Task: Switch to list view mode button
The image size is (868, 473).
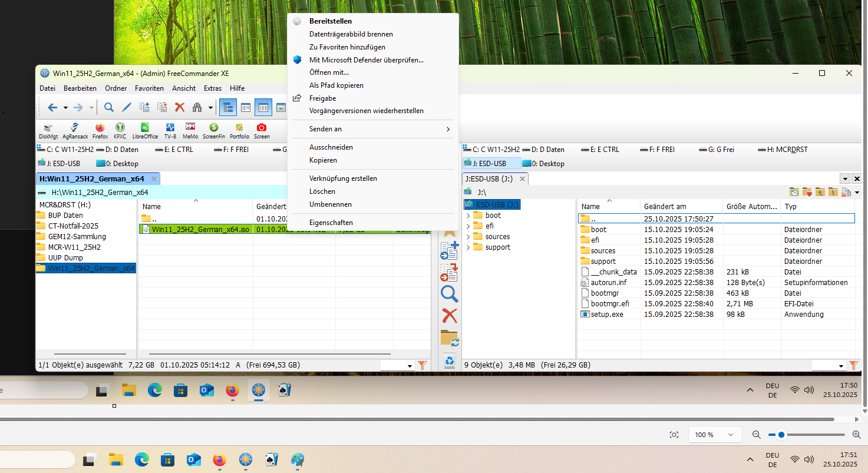Action: (x=246, y=107)
